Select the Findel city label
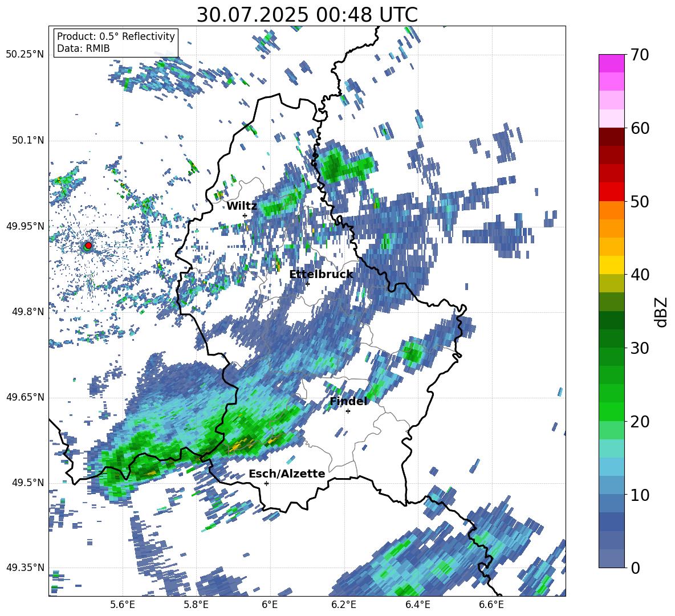Screen dimensions: 675x616 (348, 401)
